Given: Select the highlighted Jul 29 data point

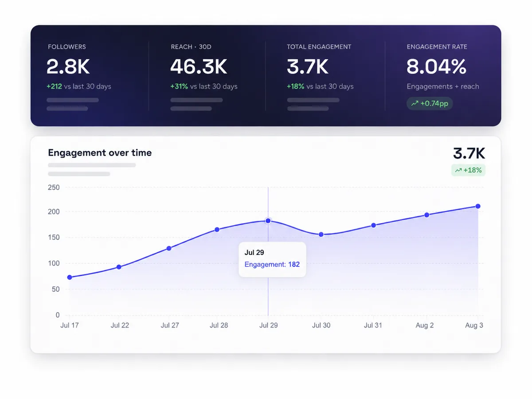Looking at the screenshot, I should coord(268,221).
